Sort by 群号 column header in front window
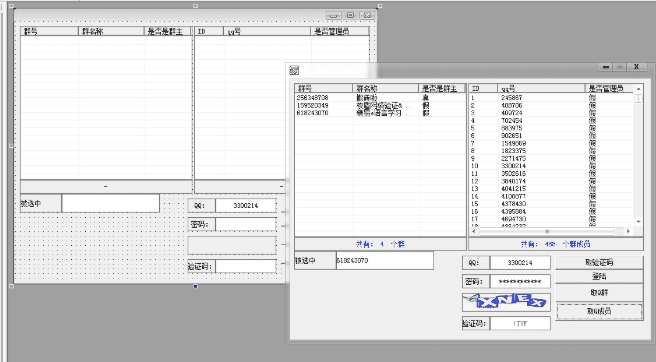The width and height of the screenshot is (656, 362). tap(323, 88)
